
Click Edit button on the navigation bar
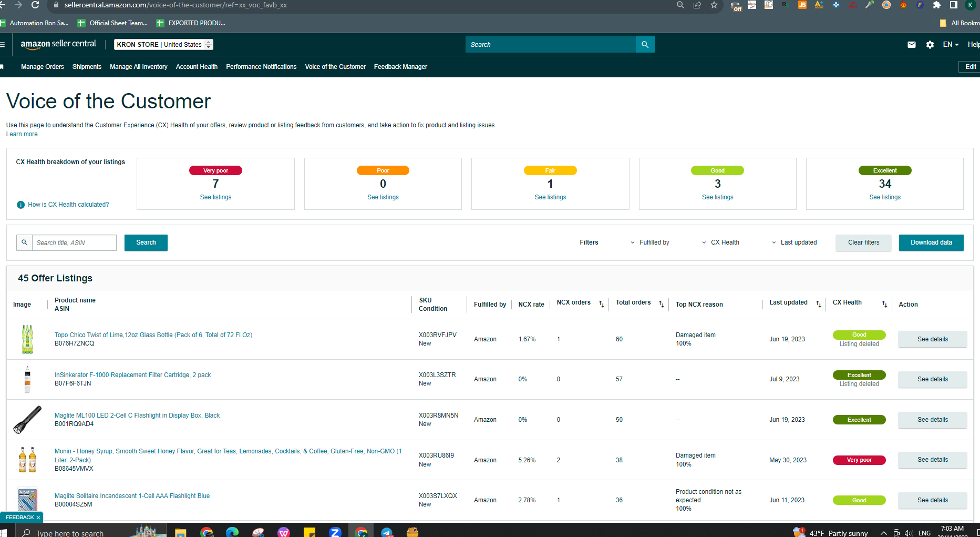[x=970, y=67]
